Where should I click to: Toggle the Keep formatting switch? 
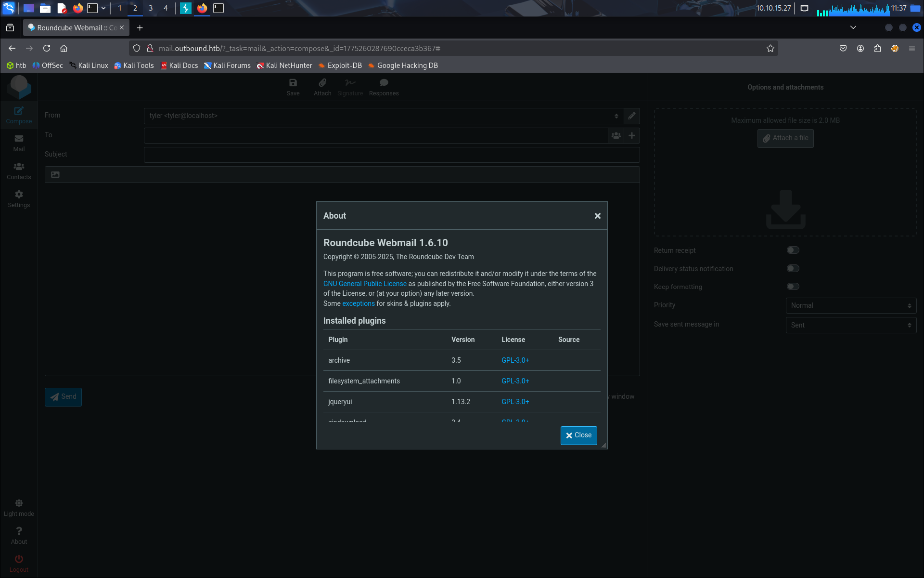click(x=793, y=287)
